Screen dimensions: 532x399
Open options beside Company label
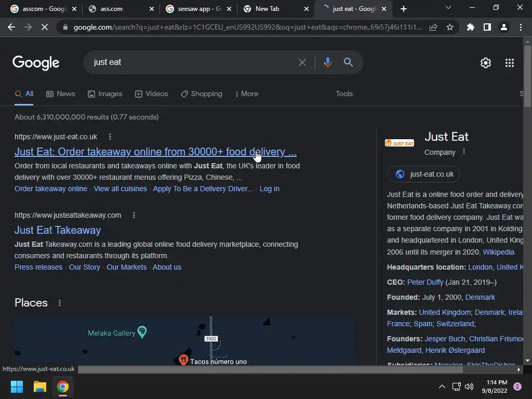click(464, 152)
